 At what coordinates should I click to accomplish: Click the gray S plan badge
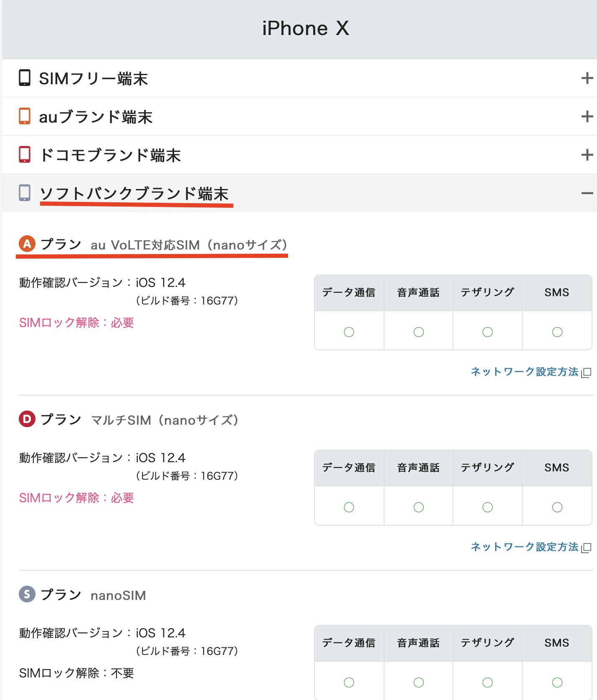coord(27,594)
